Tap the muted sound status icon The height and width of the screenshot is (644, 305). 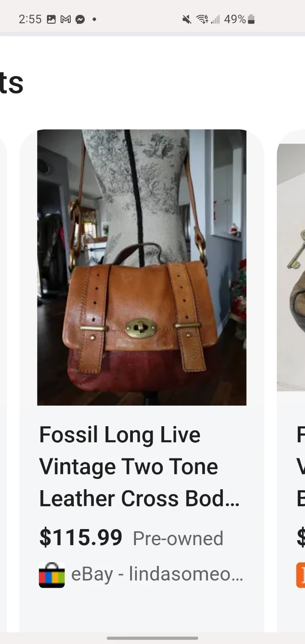pyautogui.click(x=187, y=19)
